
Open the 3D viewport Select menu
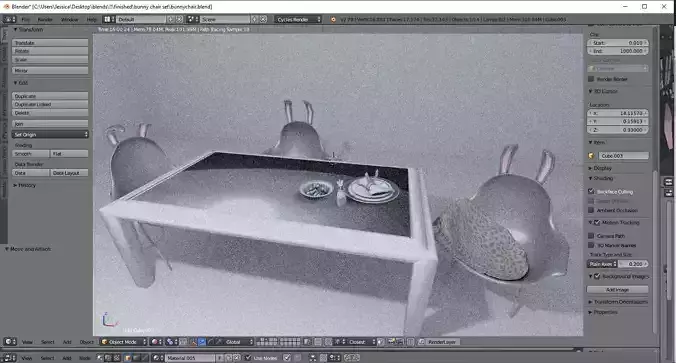click(x=47, y=342)
